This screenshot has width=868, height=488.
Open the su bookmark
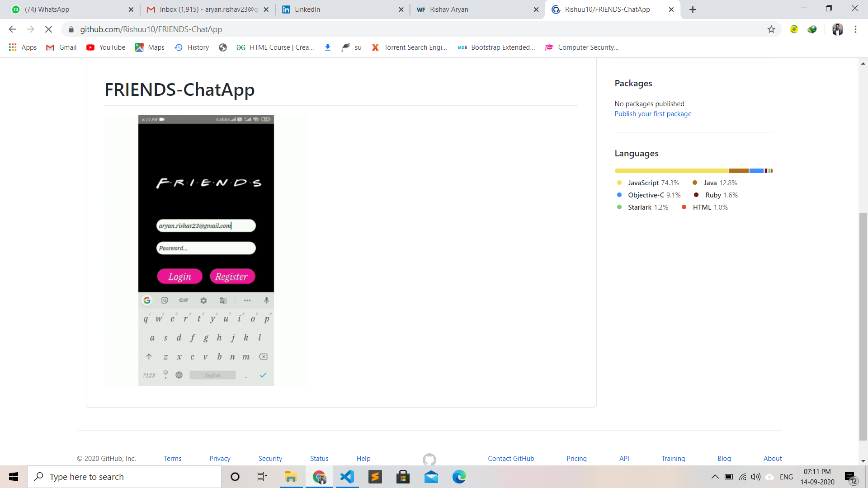(352, 47)
